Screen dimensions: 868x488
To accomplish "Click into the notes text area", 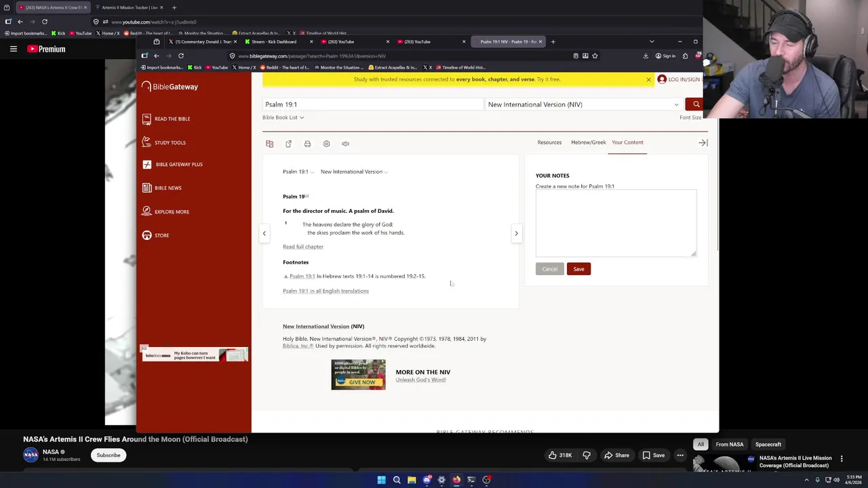I will (x=616, y=223).
